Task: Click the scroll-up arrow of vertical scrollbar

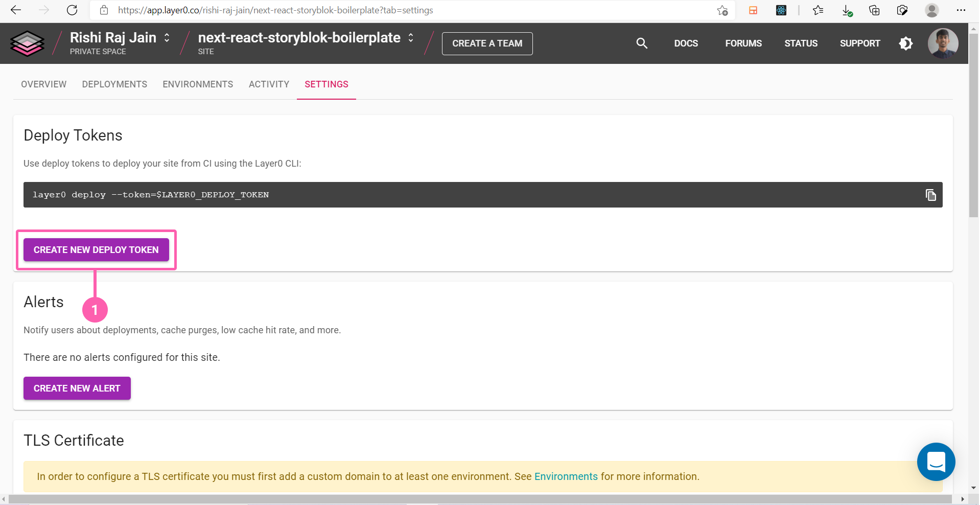Action: click(974, 28)
